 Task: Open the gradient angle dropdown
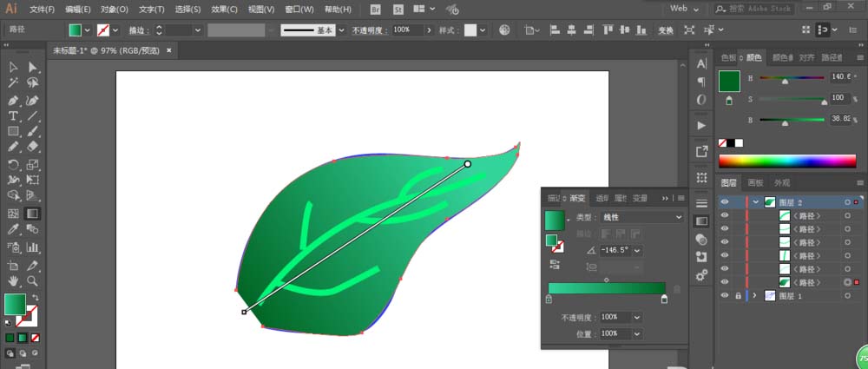(x=638, y=250)
